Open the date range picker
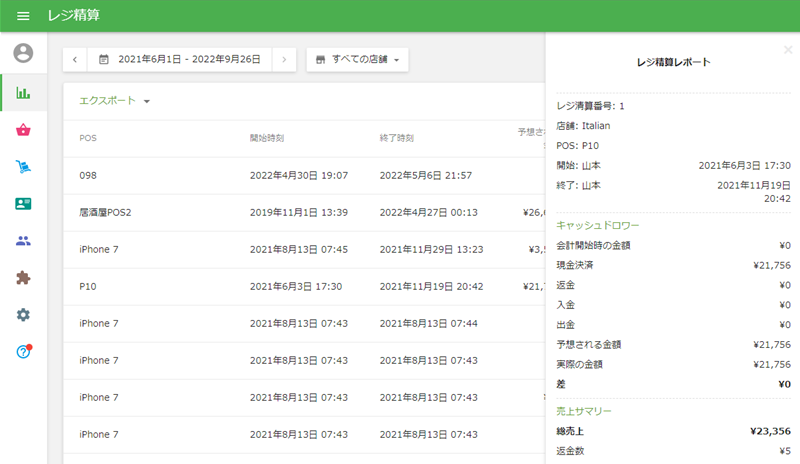800x464 pixels. point(180,60)
